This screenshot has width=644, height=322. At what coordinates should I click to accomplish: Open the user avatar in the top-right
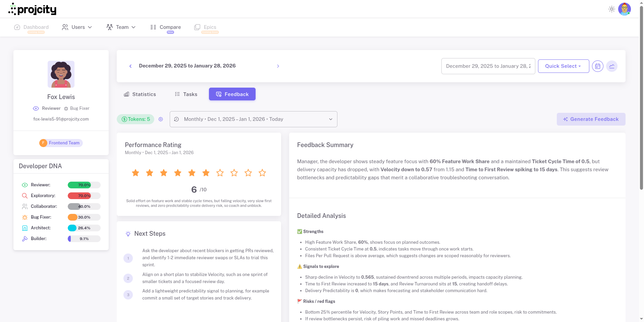[625, 9]
